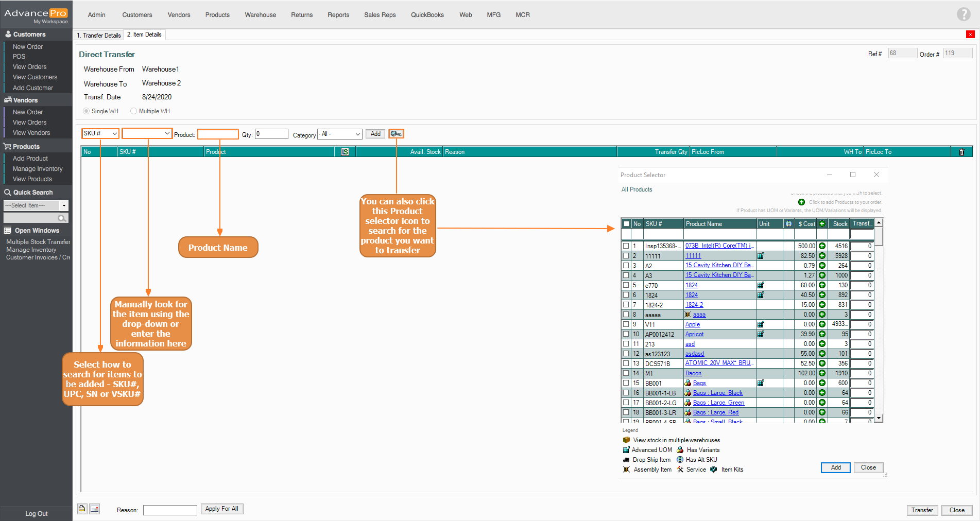Click the help question mark icon
Screen dimensions: 980x521
tap(963, 14)
